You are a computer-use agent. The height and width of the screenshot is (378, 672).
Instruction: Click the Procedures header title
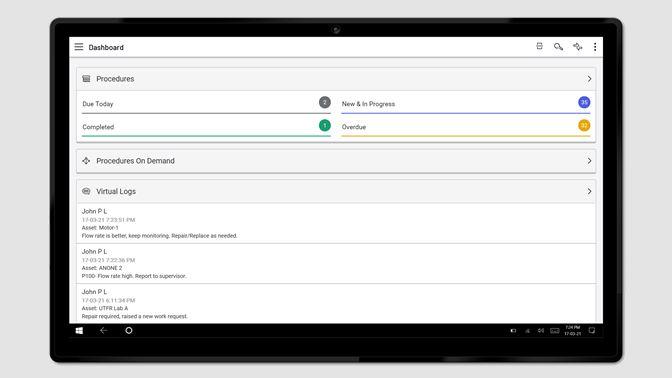(115, 79)
